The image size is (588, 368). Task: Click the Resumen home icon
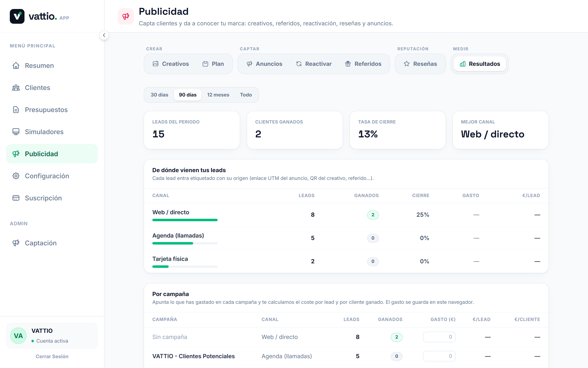click(x=16, y=65)
